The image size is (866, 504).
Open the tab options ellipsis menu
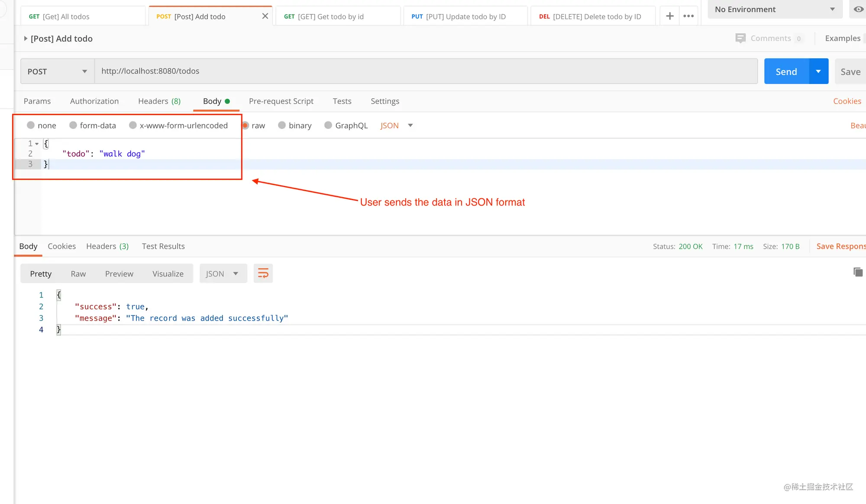click(x=688, y=16)
